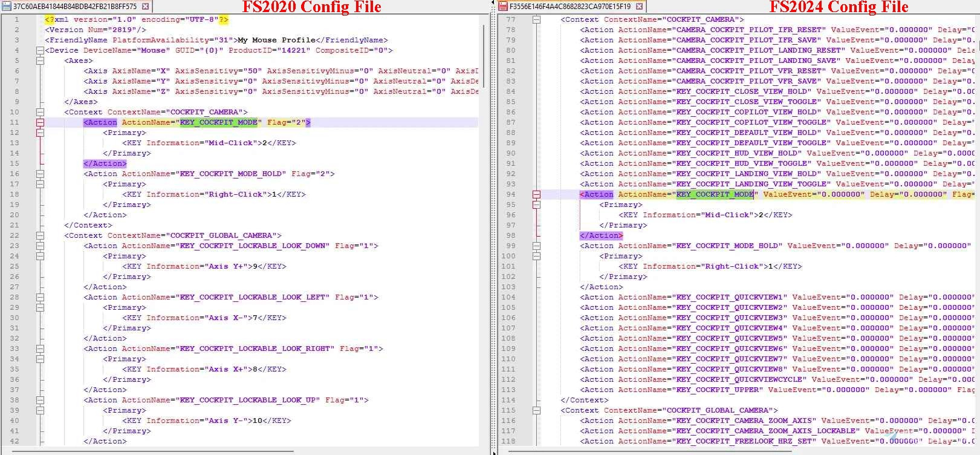Viewport: 980px width, 455px height.
Task: Collapse KEY_COCKPIT_MODE action on right line 94
Action: tap(536, 194)
